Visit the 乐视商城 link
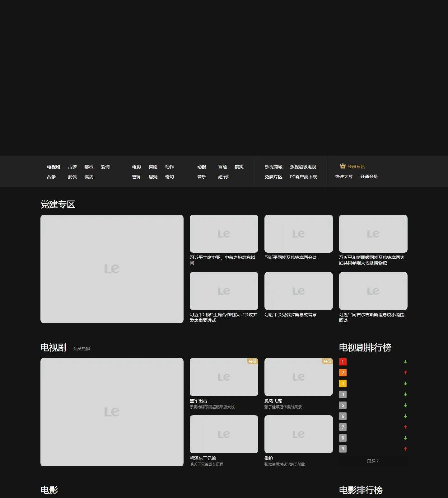Screen dimensions: 448x498 coord(273,167)
